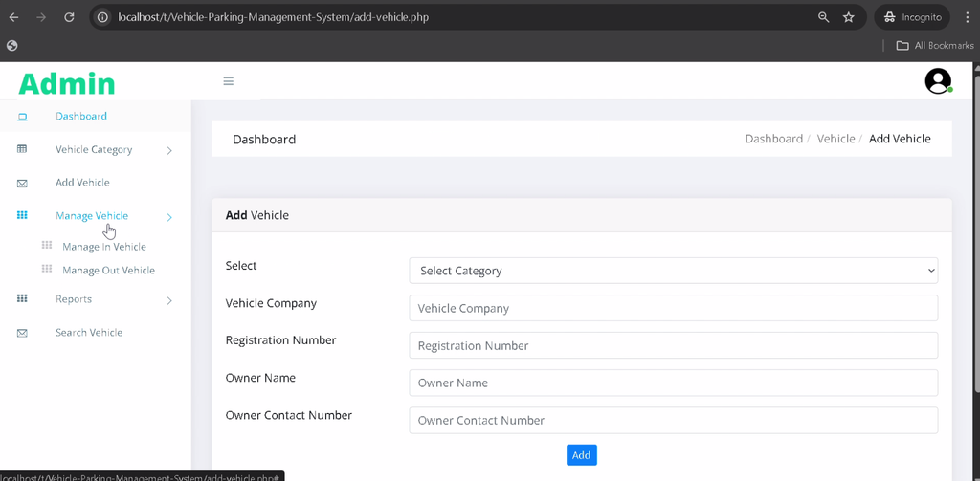Click Dashboard breadcrumb link
This screenshot has height=481, width=980.
pos(773,139)
